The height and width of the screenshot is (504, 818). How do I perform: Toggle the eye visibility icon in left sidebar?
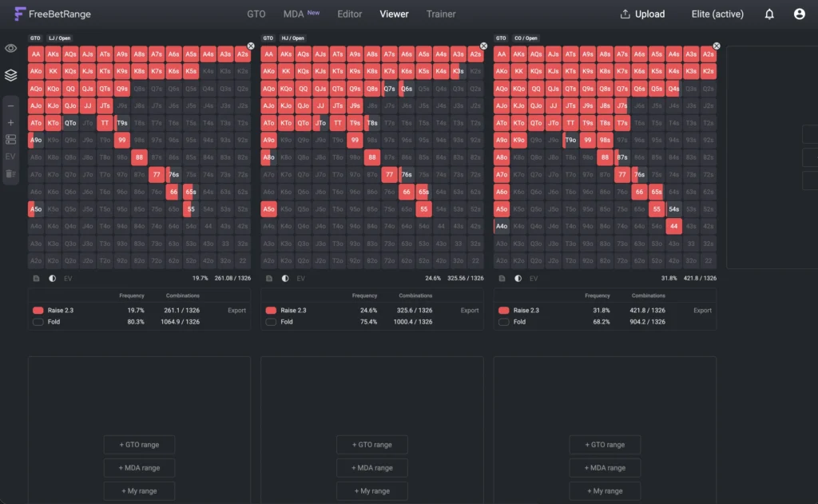pos(10,49)
